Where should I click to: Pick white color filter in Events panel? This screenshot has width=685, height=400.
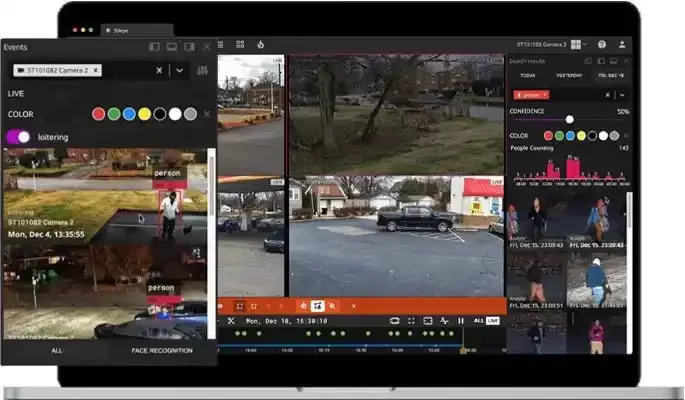pyautogui.click(x=175, y=114)
